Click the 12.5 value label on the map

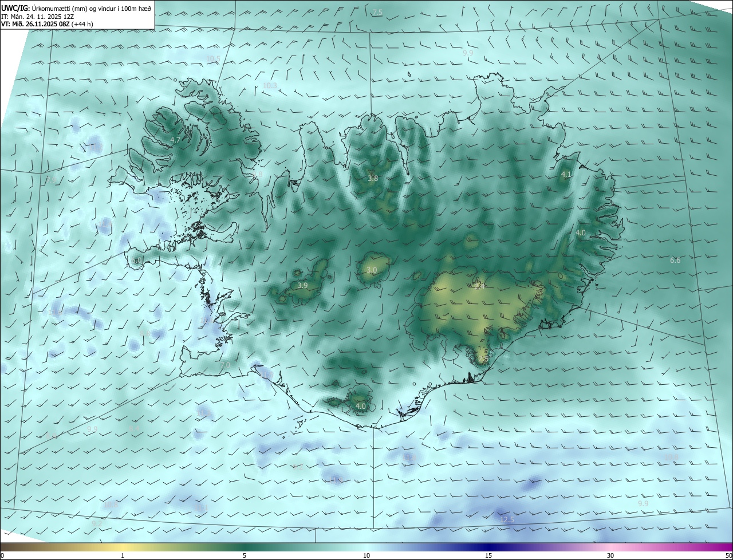point(507,520)
